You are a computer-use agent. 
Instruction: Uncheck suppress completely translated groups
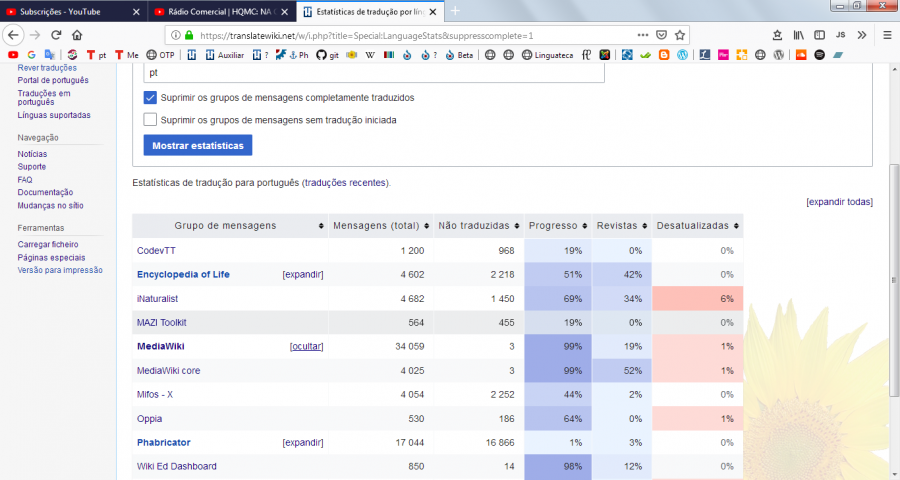[x=150, y=98]
